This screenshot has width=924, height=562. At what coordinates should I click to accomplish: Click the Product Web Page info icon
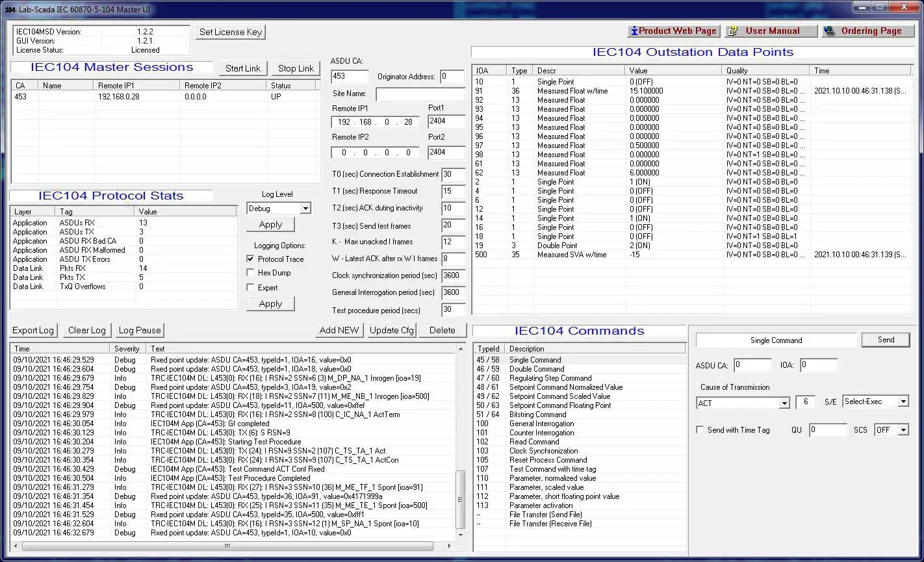point(634,31)
